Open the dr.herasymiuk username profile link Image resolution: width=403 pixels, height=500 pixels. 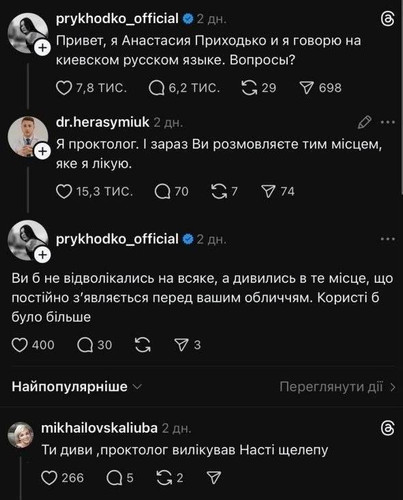[x=103, y=122]
